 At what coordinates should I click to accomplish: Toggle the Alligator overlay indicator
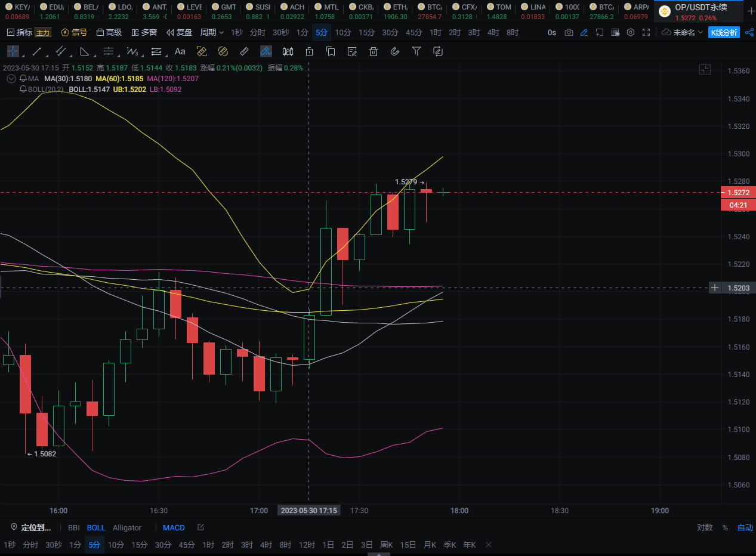(x=127, y=527)
